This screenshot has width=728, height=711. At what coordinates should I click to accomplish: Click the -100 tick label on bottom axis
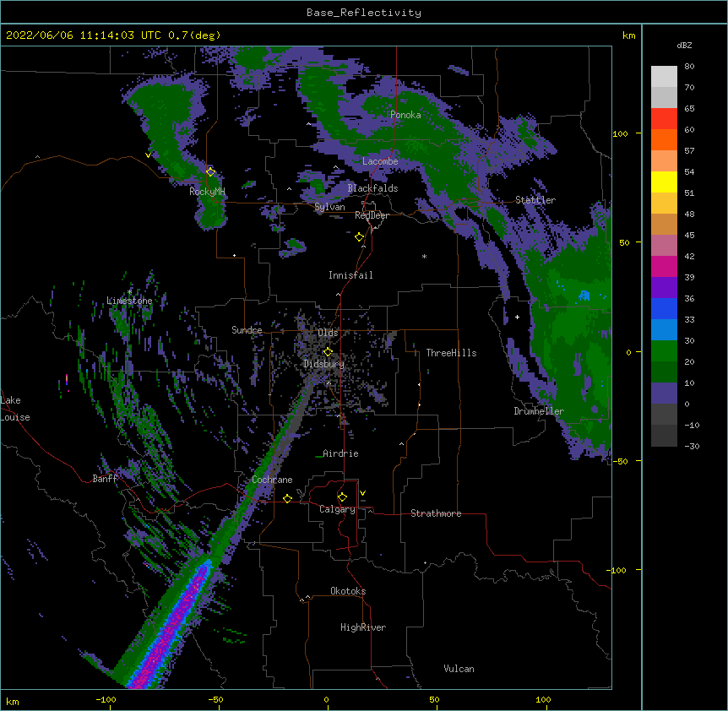click(106, 699)
